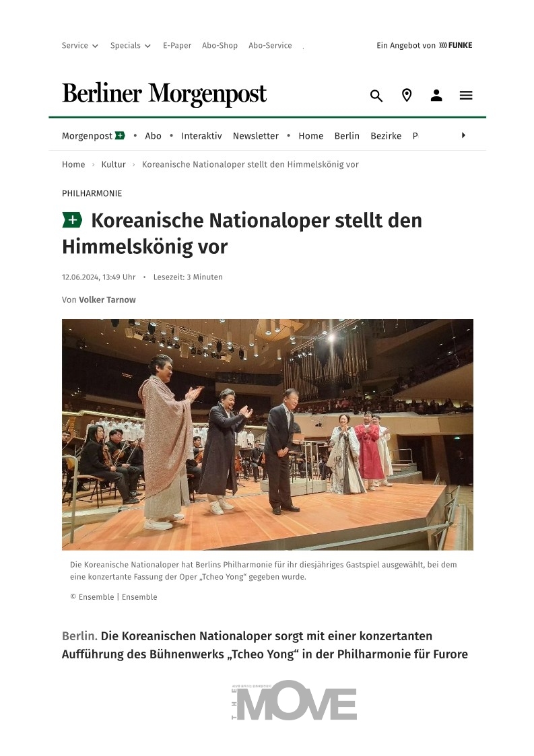Click the green plus icon by headline
This screenshot has height=756, width=534.
pos(72,220)
